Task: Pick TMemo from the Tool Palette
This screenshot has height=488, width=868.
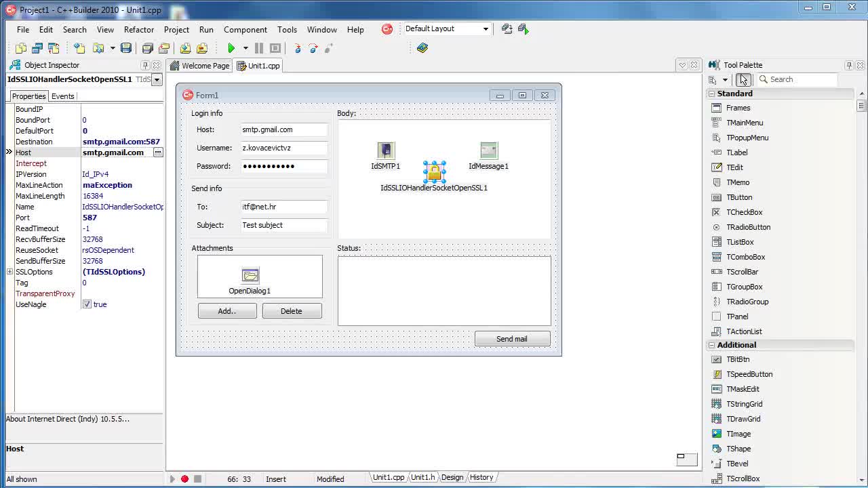Action: click(x=738, y=182)
